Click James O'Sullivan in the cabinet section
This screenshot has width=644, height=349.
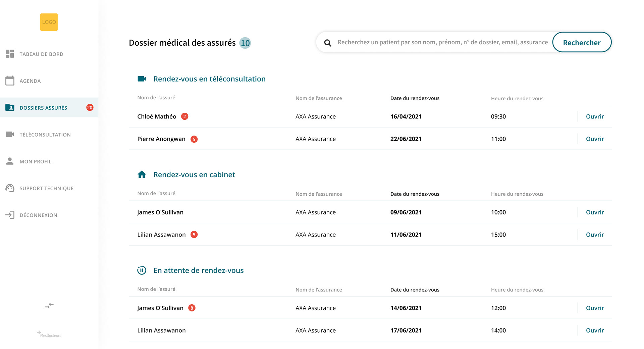tap(160, 212)
